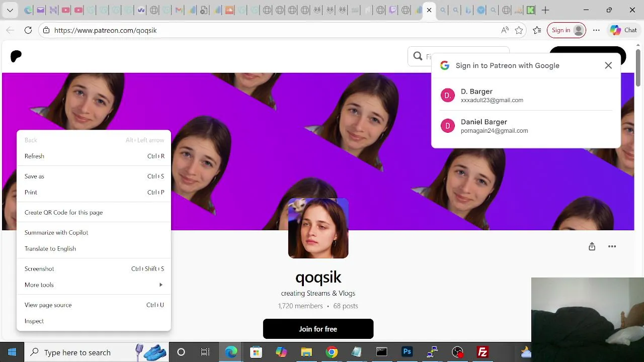
Task: Click the site information lock icon
Action: click(x=46, y=30)
